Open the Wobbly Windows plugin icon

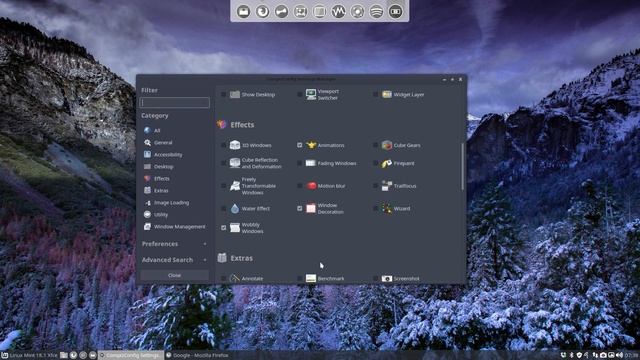point(235,228)
